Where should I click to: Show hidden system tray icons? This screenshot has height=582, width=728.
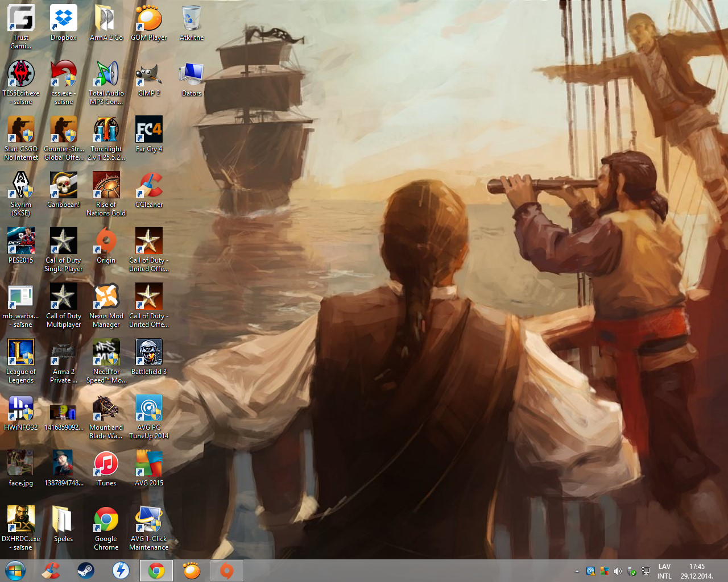tap(577, 571)
